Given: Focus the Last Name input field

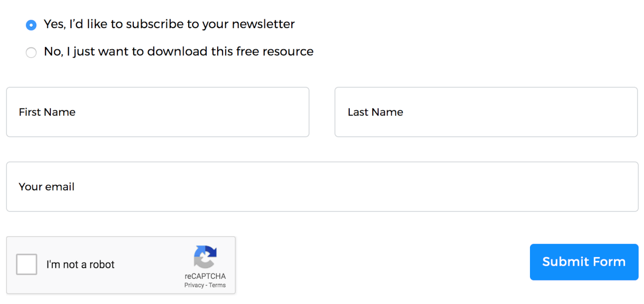Looking at the screenshot, I should pos(486,112).
